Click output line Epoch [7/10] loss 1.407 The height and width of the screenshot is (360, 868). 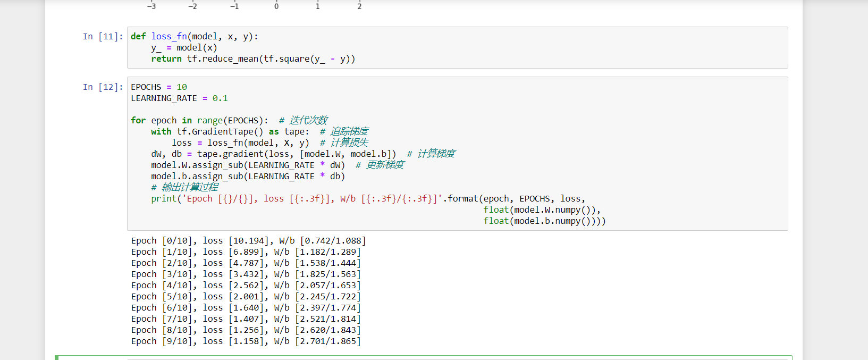pyautogui.click(x=246, y=319)
